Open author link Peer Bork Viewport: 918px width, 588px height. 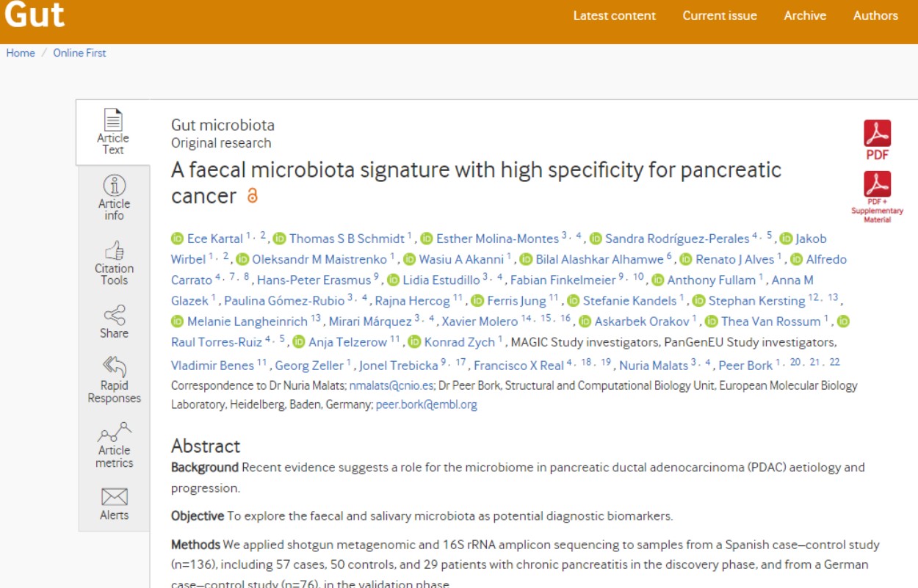(x=745, y=365)
